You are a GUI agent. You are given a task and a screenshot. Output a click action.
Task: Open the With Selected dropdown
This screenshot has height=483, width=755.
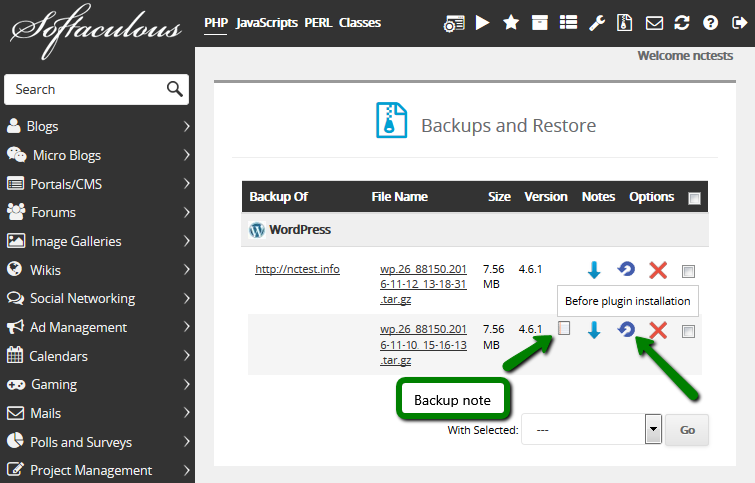591,430
